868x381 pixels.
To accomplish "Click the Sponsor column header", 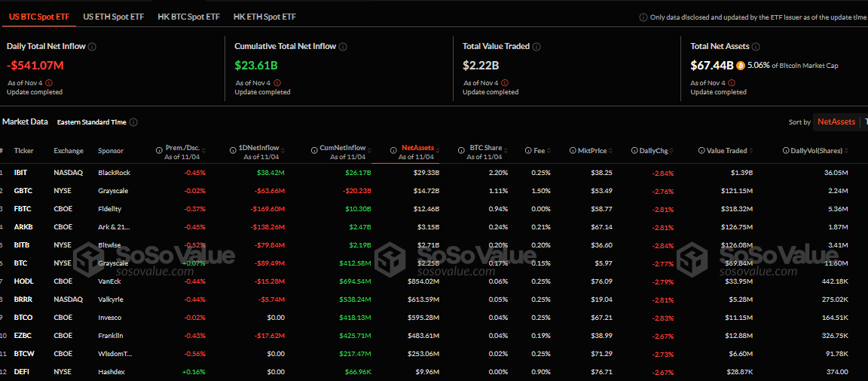I will (x=111, y=151).
